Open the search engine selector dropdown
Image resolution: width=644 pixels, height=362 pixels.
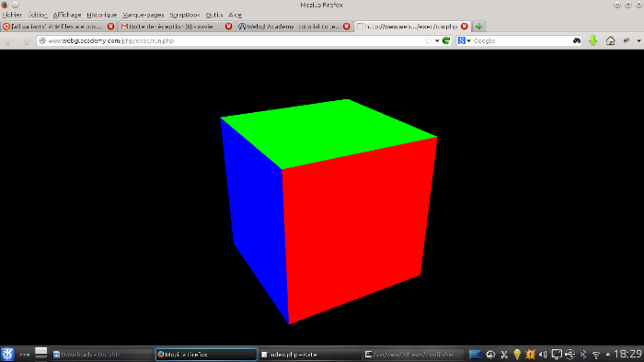464,40
